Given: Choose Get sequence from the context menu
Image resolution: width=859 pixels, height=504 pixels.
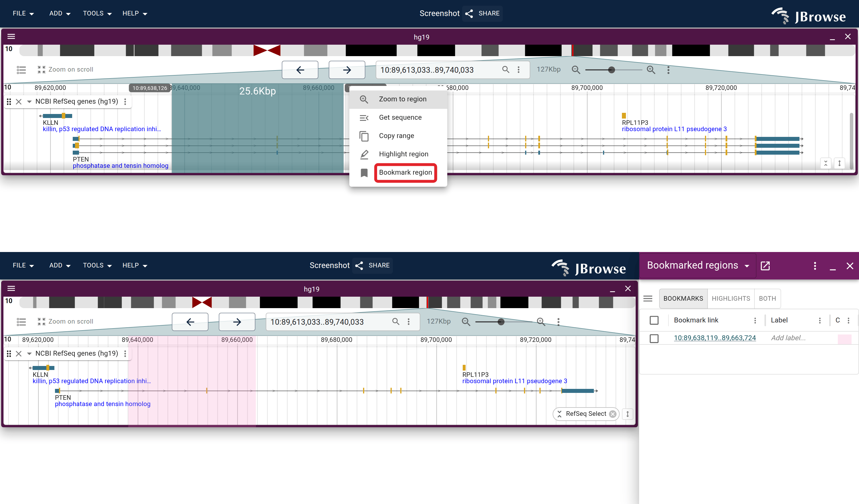Looking at the screenshot, I should tap(398, 118).
